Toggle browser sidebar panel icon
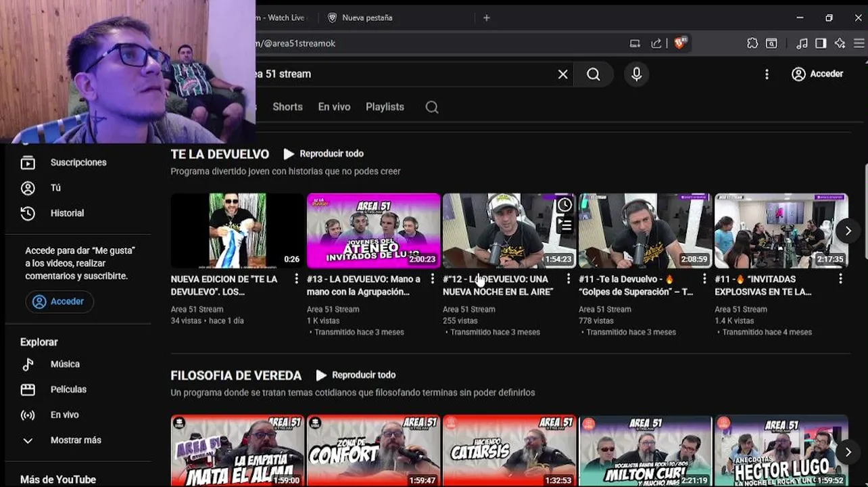 (x=821, y=43)
